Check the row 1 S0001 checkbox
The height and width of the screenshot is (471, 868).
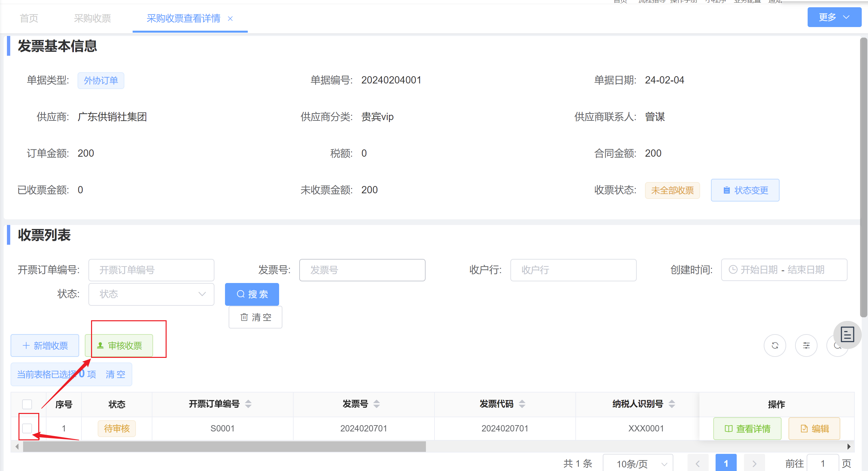pos(27,428)
